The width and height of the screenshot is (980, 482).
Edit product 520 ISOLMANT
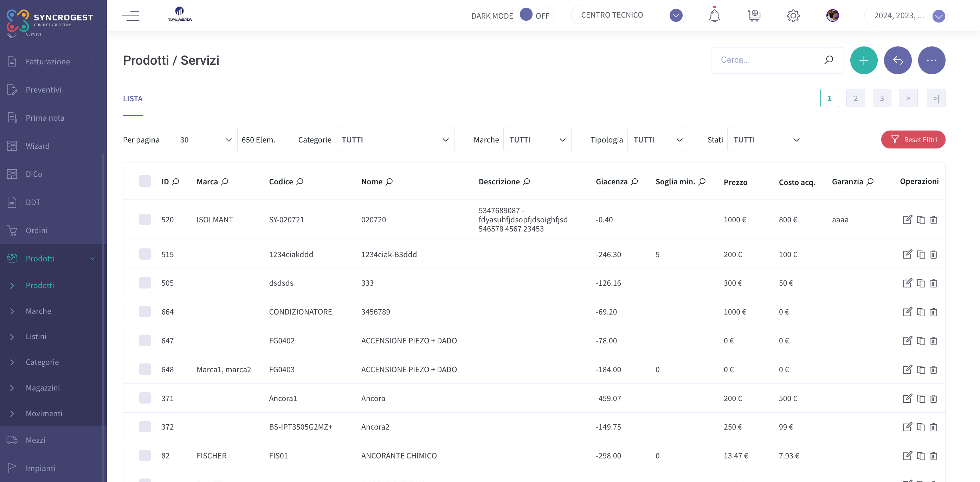tap(907, 220)
